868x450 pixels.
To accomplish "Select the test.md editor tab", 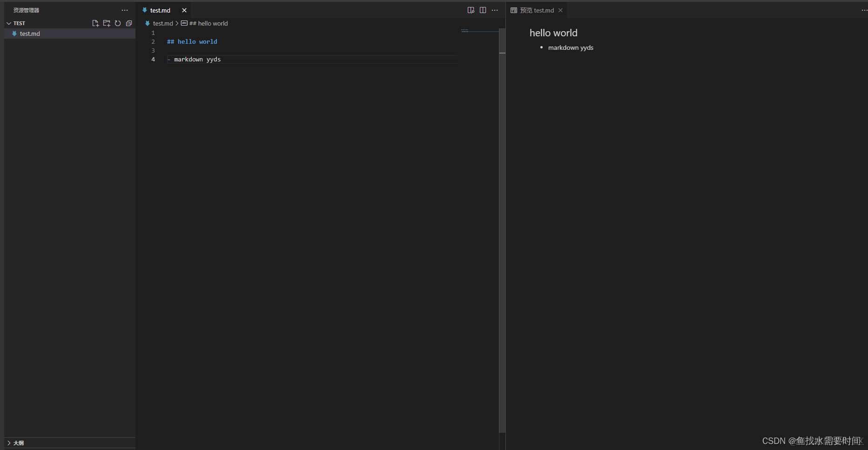I will point(163,10).
